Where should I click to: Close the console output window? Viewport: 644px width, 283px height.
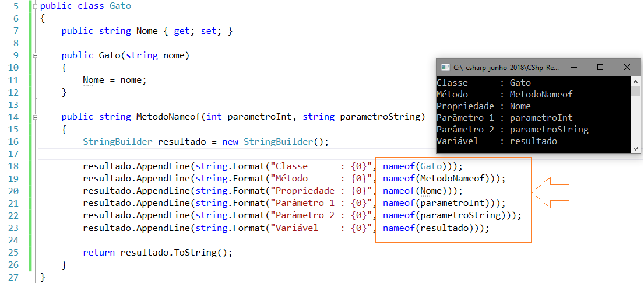pos(627,67)
